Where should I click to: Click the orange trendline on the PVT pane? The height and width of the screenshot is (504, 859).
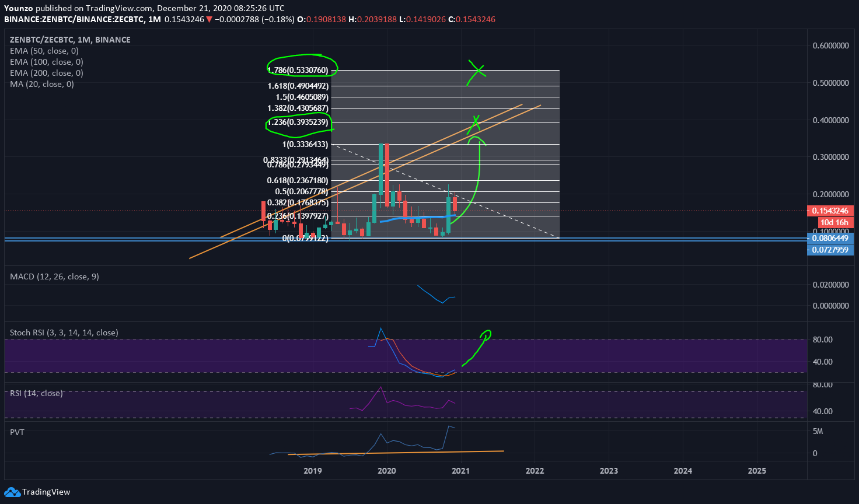[396, 452]
